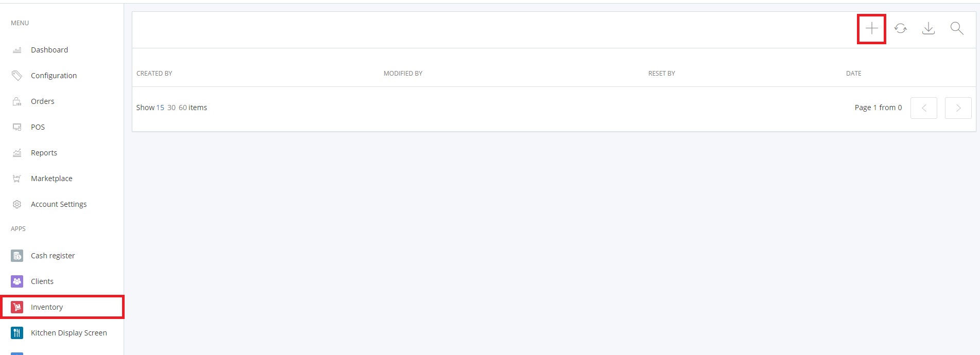Open the Clients app
This screenshot has height=355, width=980.
click(42, 281)
